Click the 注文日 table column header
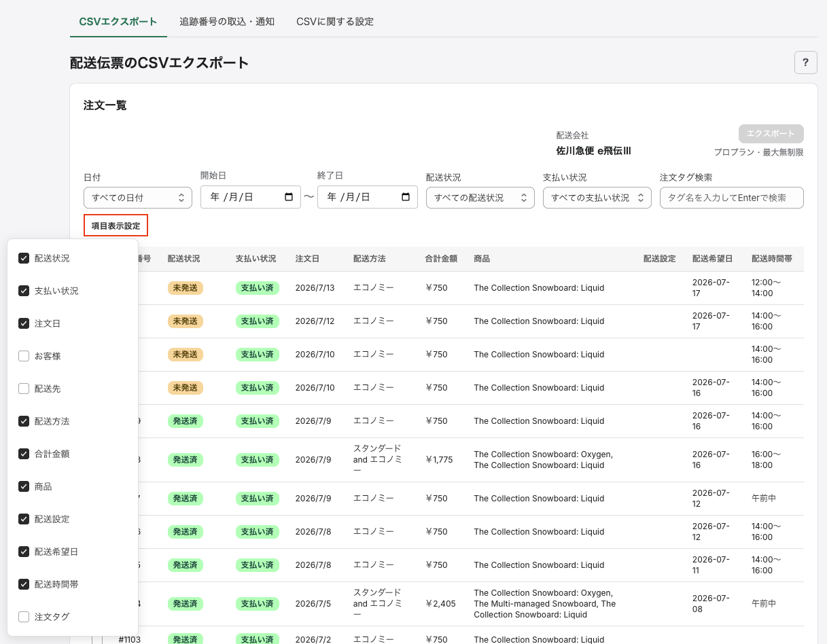Viewport: 827px width, 644px height. click(x=307, y=259)
